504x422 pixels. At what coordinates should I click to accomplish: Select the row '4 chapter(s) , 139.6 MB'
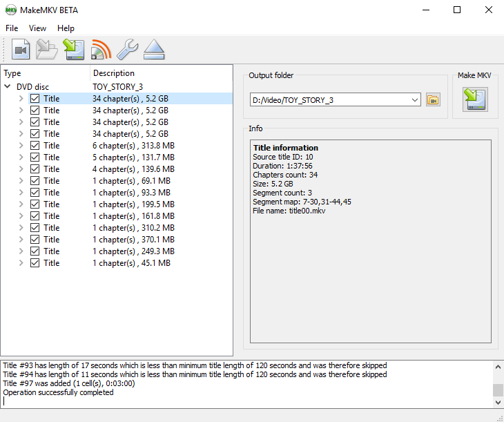pos(133,169)
